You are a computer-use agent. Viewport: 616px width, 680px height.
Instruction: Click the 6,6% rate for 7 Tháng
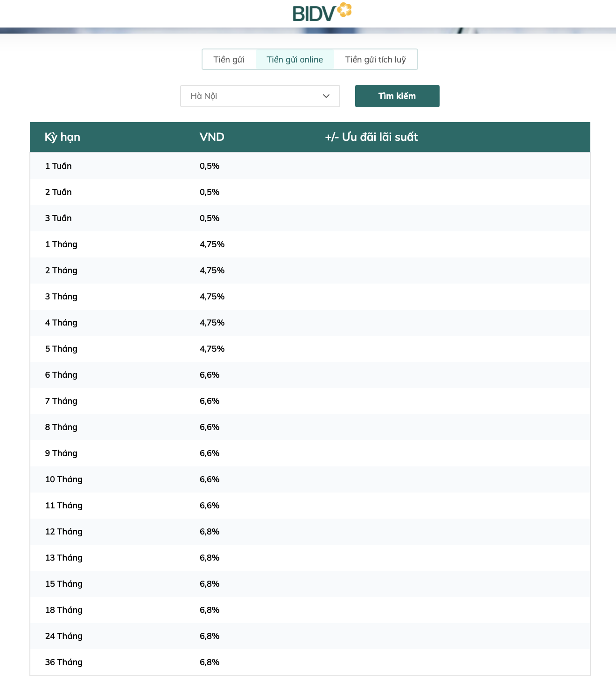(x=210, y=401)
